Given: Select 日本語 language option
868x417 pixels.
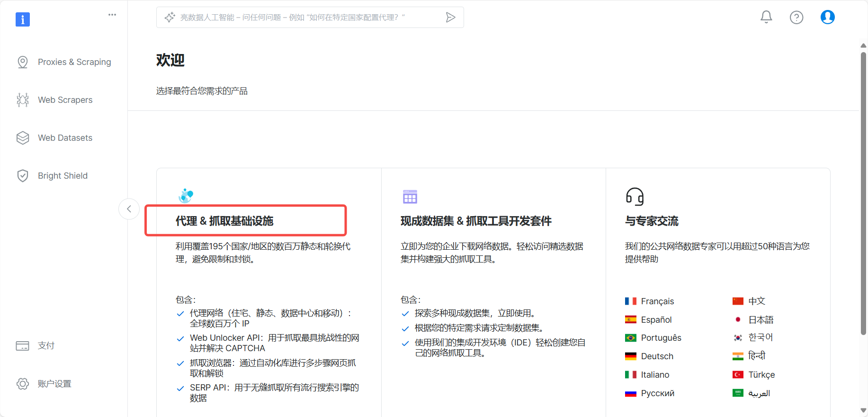Looking at the screenshot, I should coord(761,320).
